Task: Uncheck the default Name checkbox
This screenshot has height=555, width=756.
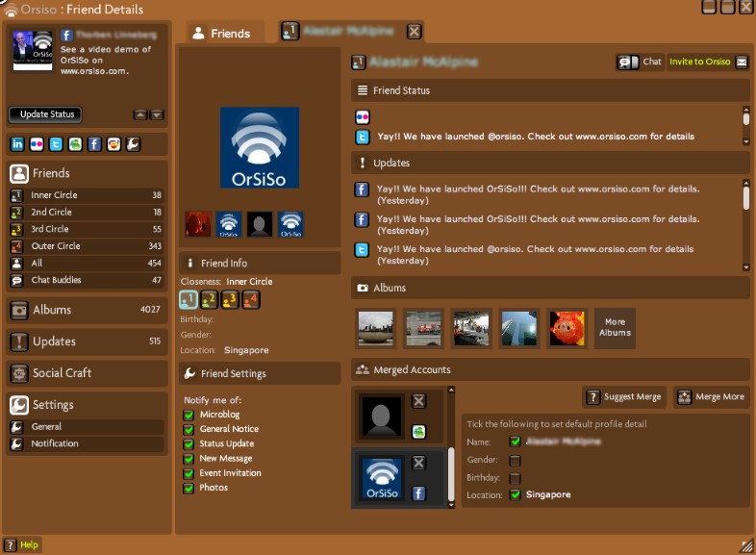Action: (x=515, y=441)
